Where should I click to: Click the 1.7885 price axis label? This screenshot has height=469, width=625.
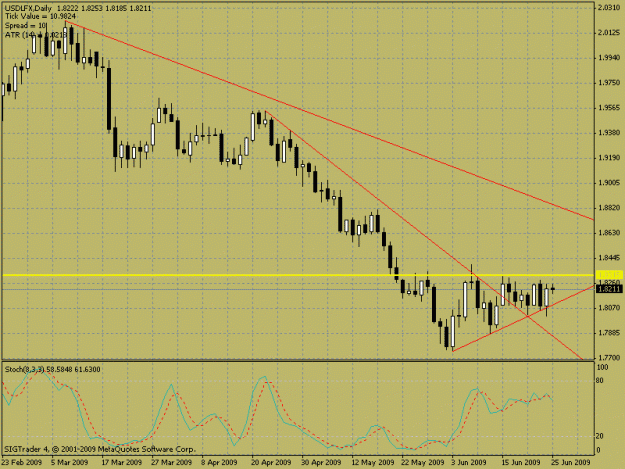609,333
